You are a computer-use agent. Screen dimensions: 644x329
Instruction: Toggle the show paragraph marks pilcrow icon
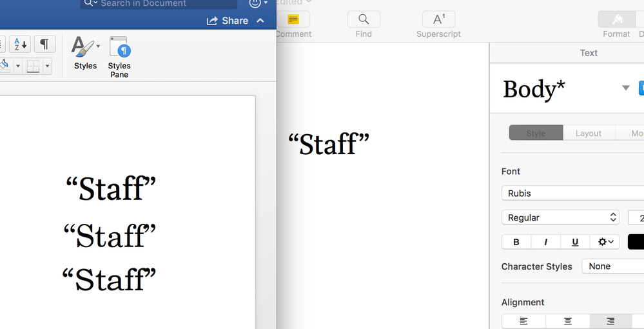(44, 44)
